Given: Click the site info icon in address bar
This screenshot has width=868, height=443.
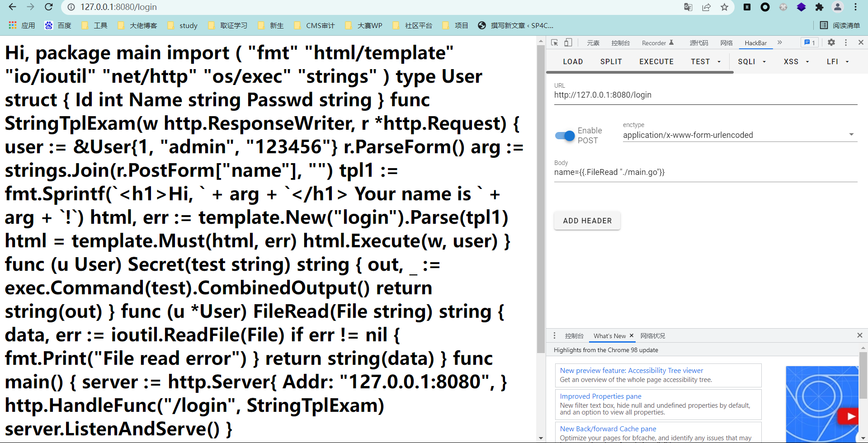Looking at the screenshot, I should tap(70, 7).
